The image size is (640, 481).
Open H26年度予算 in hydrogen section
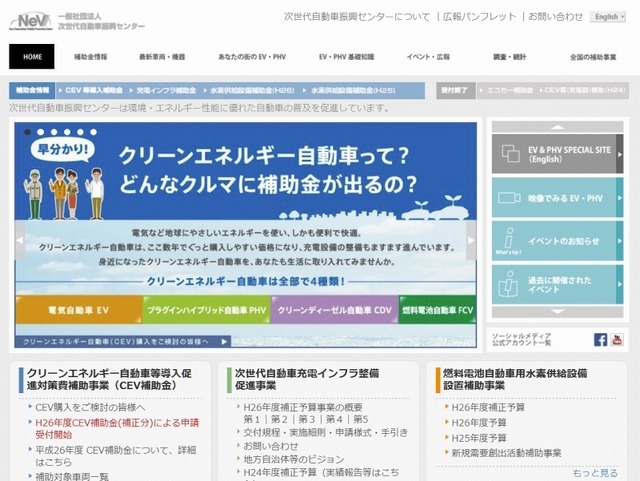479,423
